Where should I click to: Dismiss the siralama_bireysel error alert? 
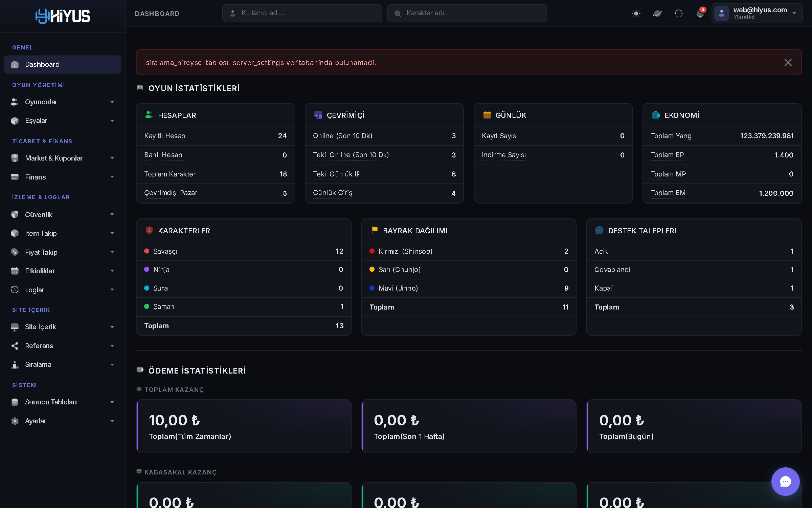(788, 62)
